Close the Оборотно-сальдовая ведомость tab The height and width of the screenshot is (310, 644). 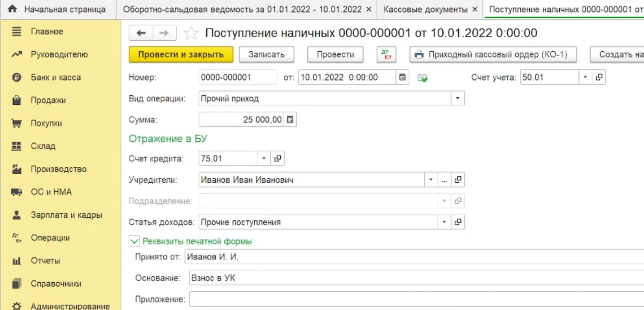pos(369,9)
